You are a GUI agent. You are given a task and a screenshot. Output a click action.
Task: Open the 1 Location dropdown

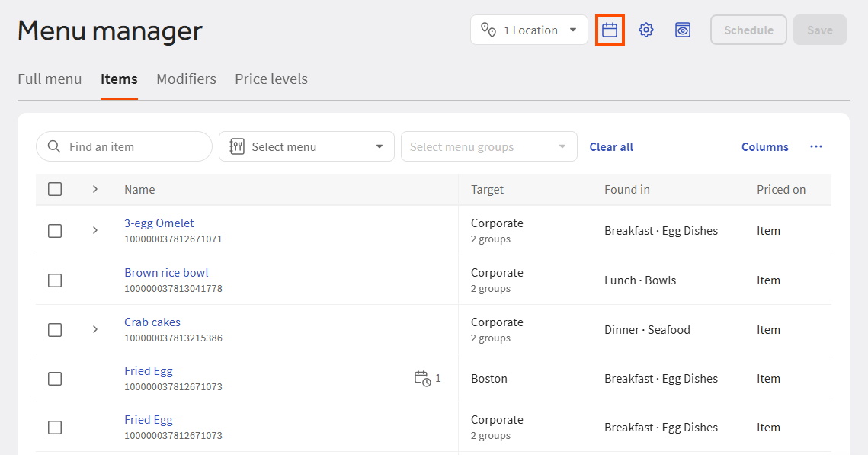528,30
